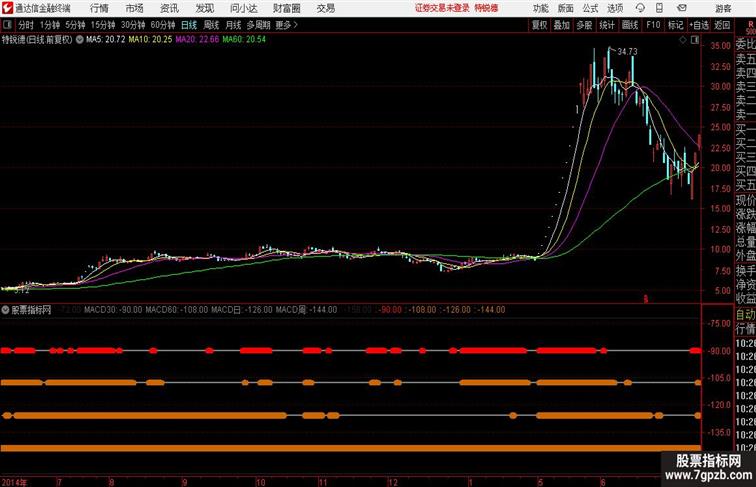Viewport: 756px width, 487px height.
Task: Open the customer service headset icon
Action: click(x=640, y=8)
